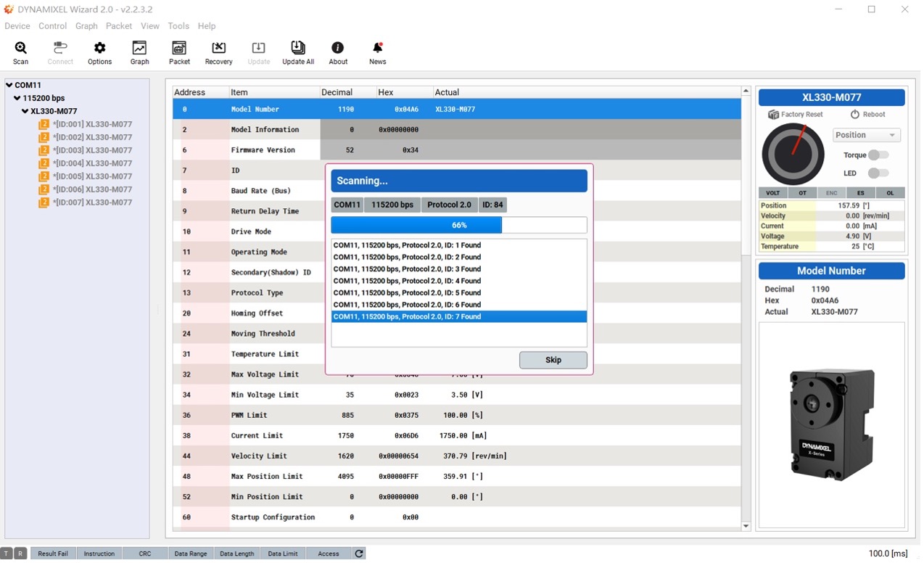Select the Model Number row in the table
Viewport: 924px width, 563px height.
[x=457, y=109]
